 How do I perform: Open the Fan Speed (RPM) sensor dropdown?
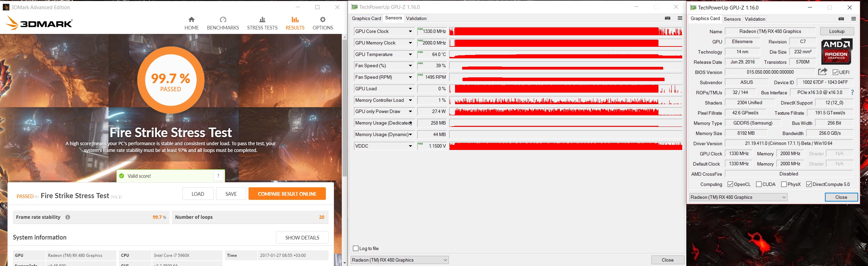click(x=410, y=77)
